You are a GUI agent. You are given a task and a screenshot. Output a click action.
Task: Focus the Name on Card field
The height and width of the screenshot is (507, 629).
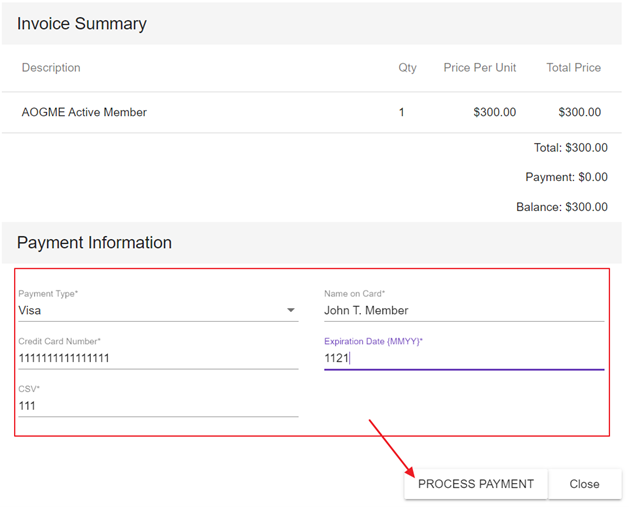[464, 310]
